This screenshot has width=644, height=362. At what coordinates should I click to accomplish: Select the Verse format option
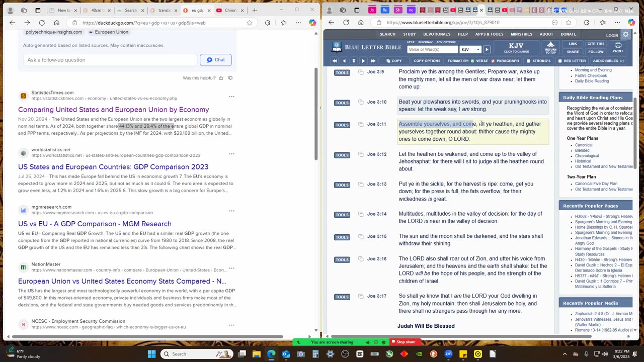[479, 61]
